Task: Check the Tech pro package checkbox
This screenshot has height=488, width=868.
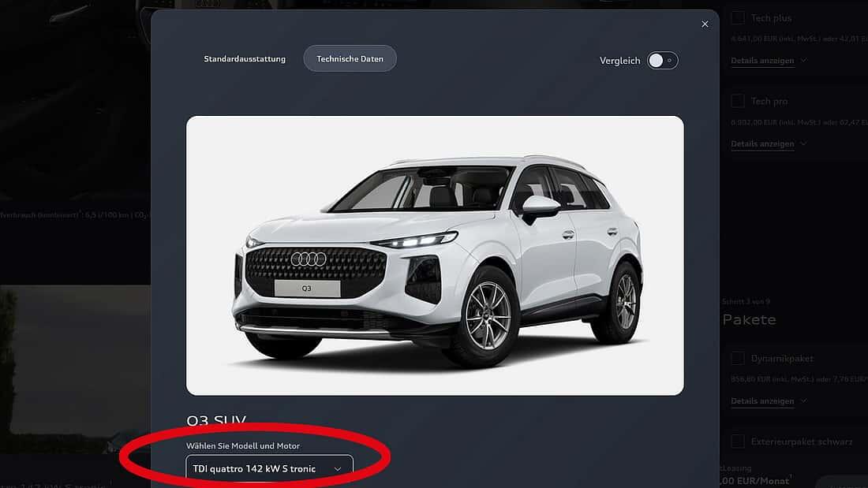Action: coord(737,101)
